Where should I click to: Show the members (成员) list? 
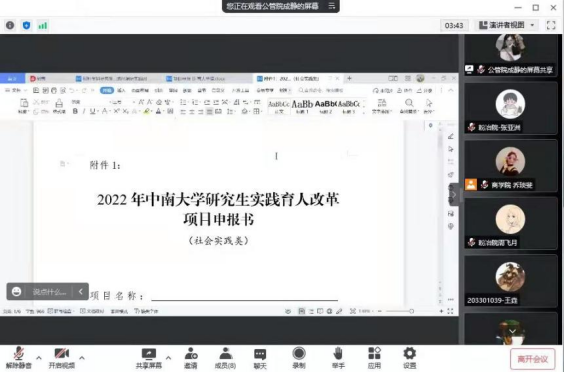point(226,358)
